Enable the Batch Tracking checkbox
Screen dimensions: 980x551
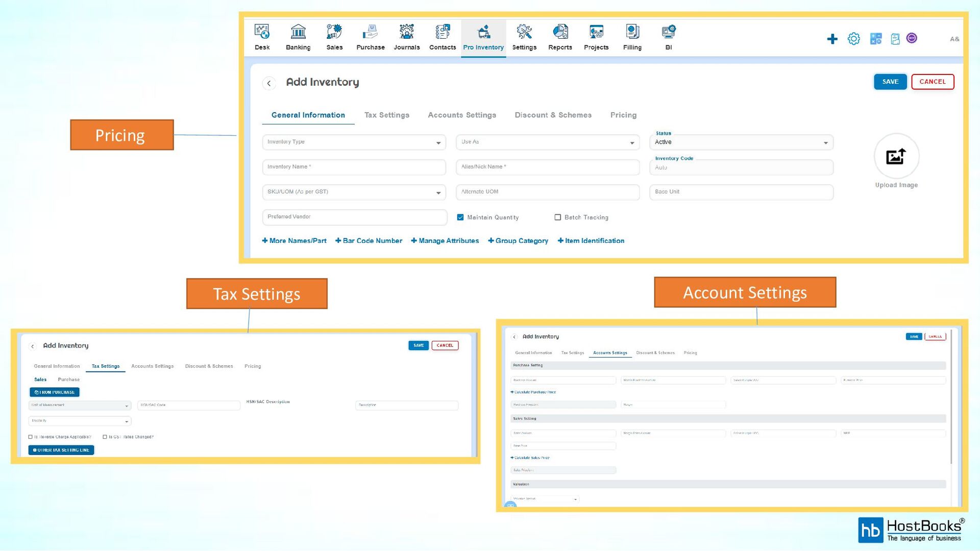pyautogui.click(x=557, y=217)
